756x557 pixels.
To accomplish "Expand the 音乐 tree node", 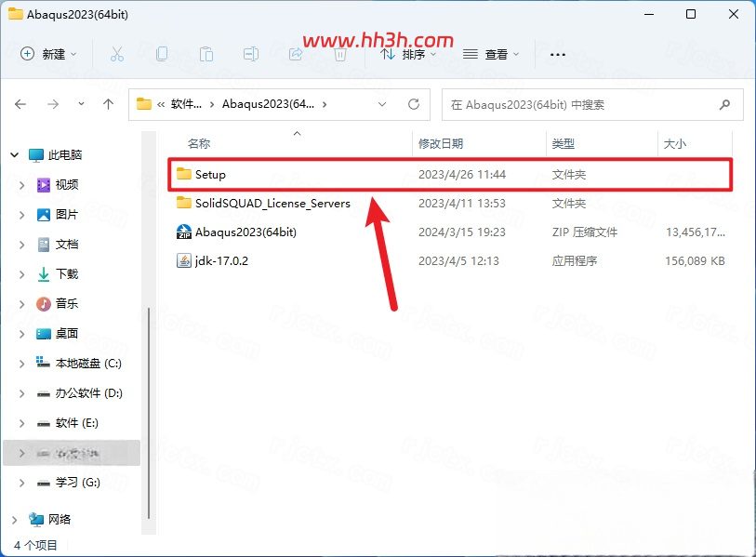I will [21, 304].
